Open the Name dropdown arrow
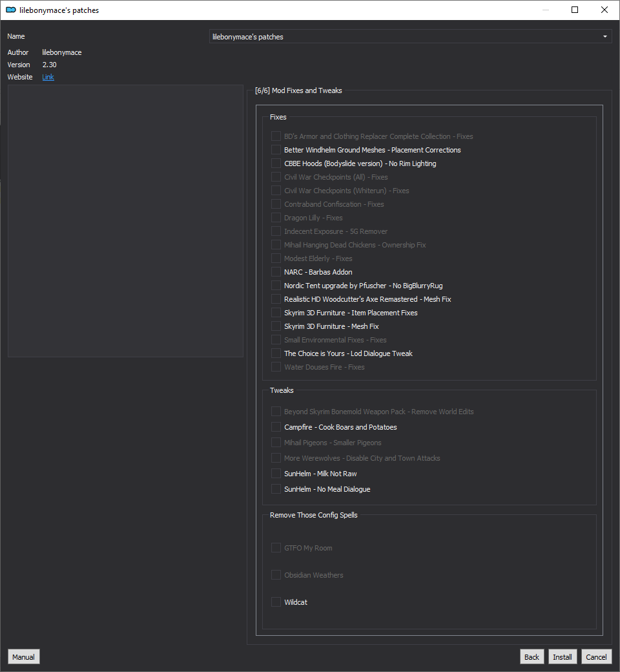Viewport: 620px width, 672px height. point(604,37)
